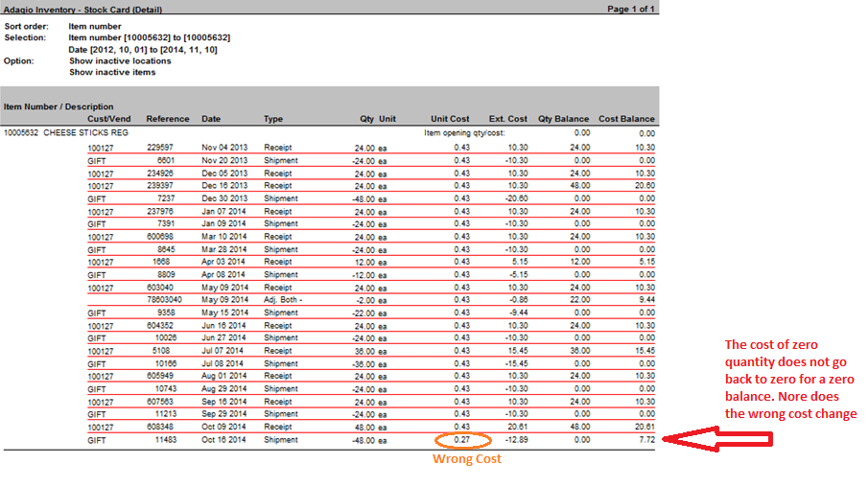Click the final cost balance 7.72
868x487 pixels.
(645, 439)
